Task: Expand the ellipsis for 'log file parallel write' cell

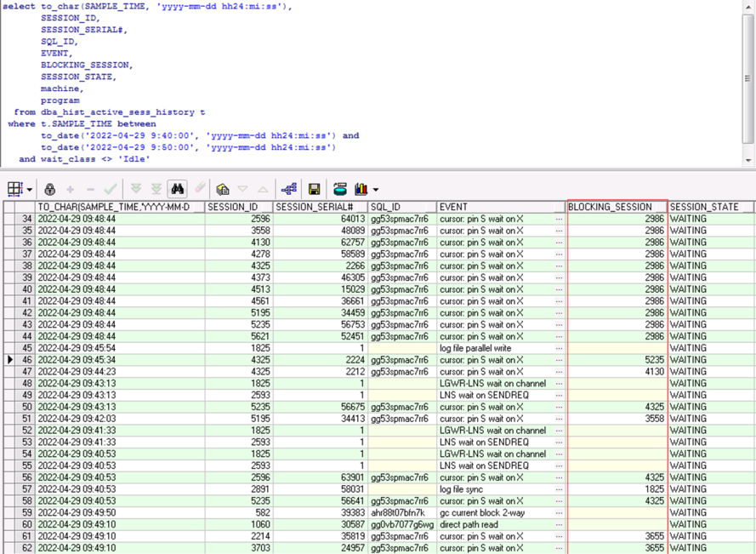Action: click(x=559, y=348)
